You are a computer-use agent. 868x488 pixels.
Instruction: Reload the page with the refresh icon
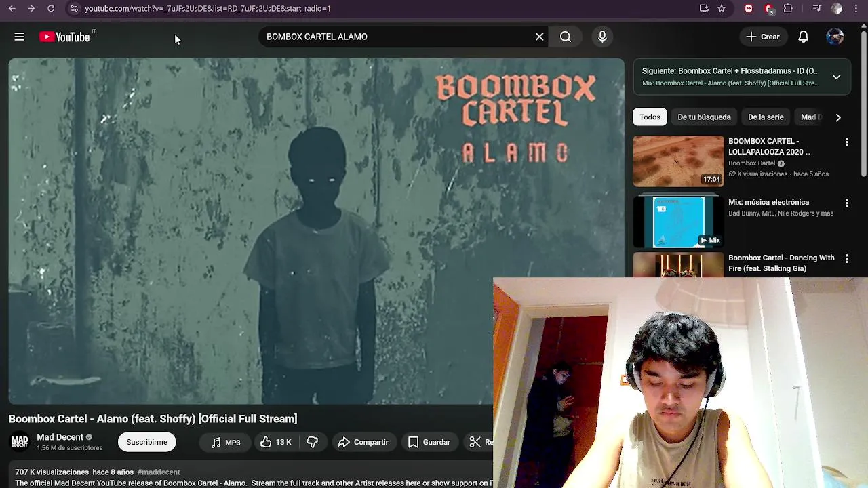pos(51,8)
